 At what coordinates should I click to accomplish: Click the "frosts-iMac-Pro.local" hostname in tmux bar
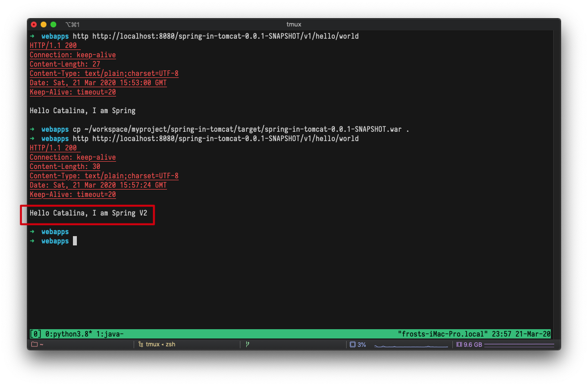[x=443, y=334]
